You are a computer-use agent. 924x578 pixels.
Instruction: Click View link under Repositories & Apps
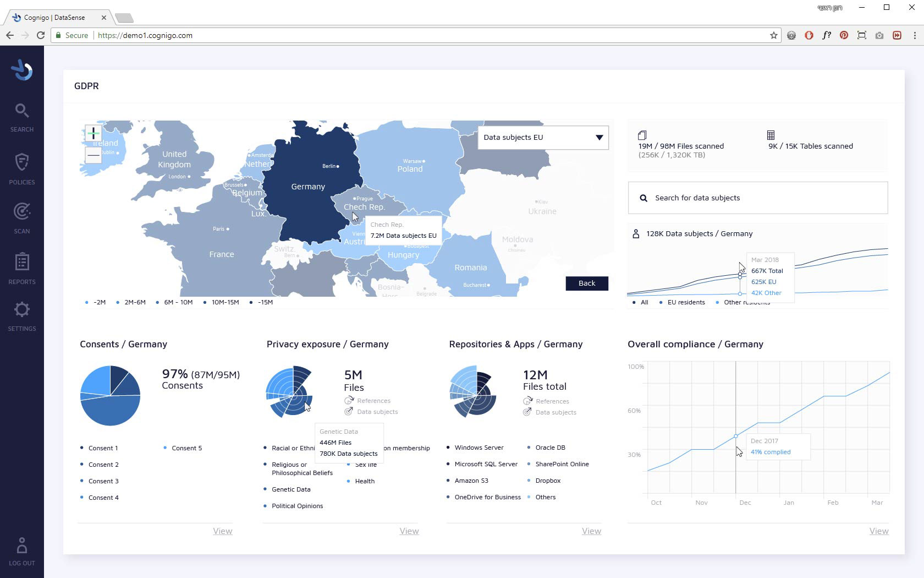click(591, 531)
